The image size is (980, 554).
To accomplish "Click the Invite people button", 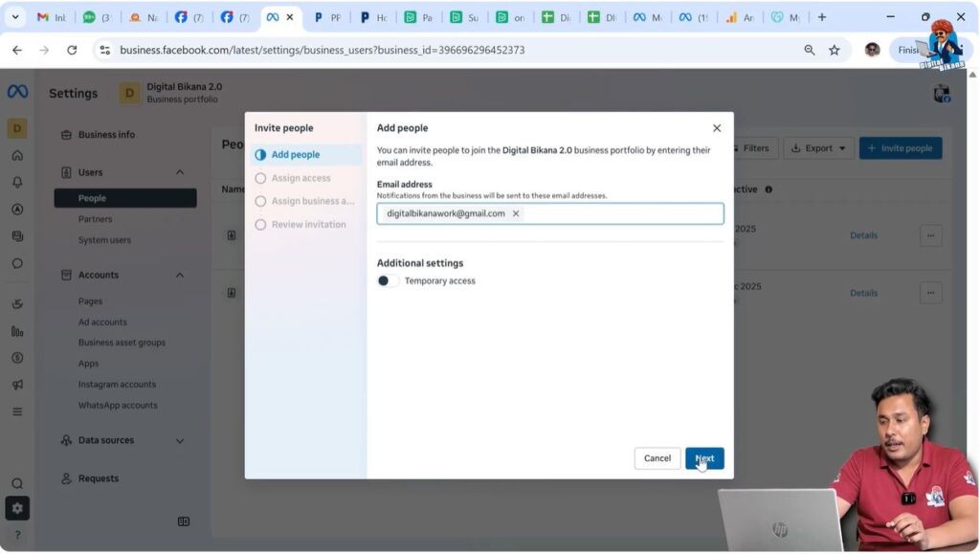I will [900, 148].
